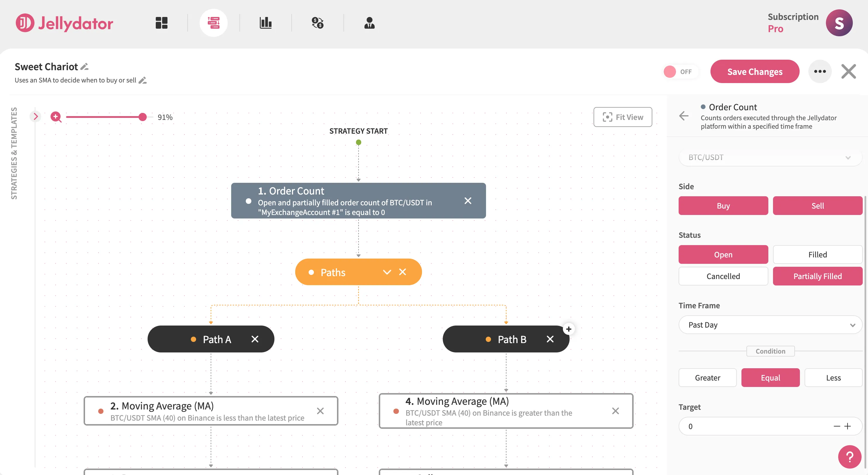
Task: Open the user account icon
Action: (369, 23)
